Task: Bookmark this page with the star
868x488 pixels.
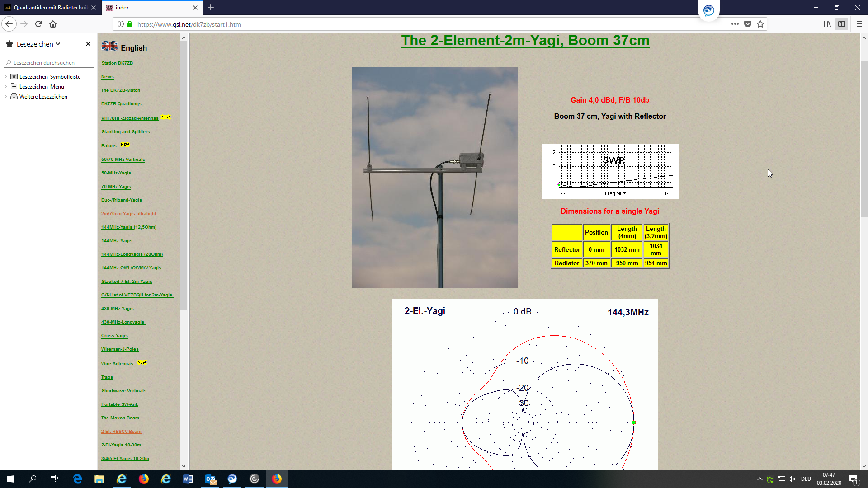Action: (760, 24)
